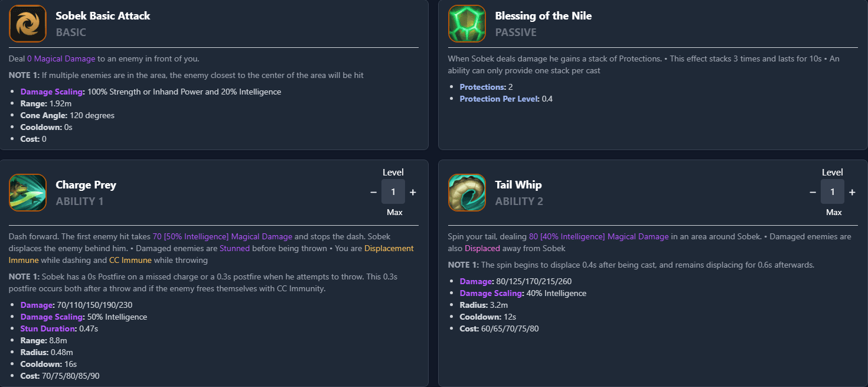The height and width of the screenshot is (387, 868).
Task: Decrease Tail Whip level with minus button
Action: pos(812,192)
